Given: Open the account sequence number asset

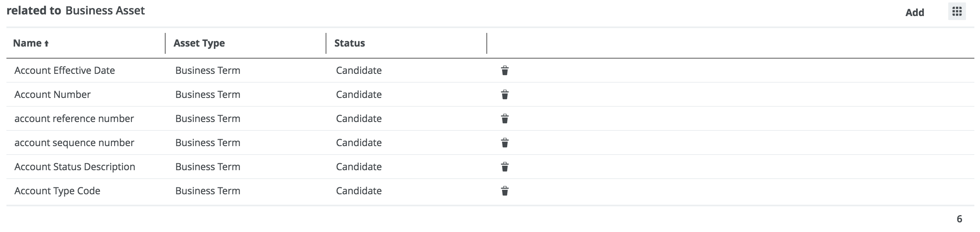Looking at the screenshot, I should (74, 142).
